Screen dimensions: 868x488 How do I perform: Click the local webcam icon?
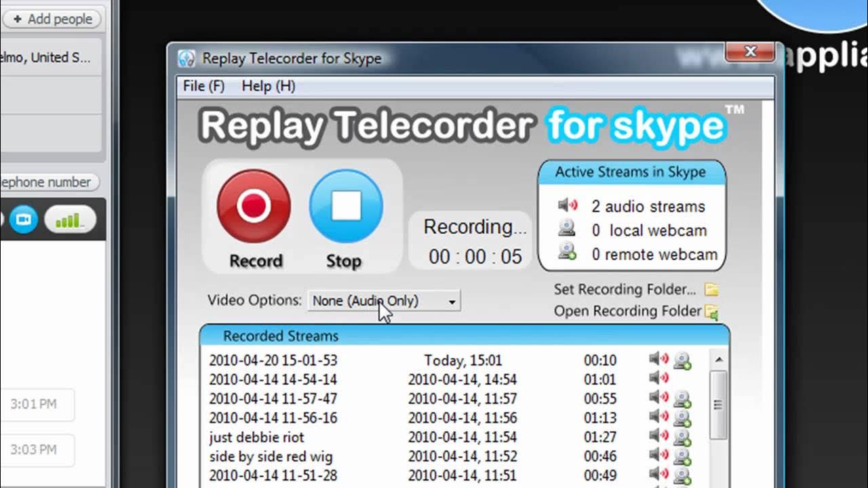coord(566,228)
